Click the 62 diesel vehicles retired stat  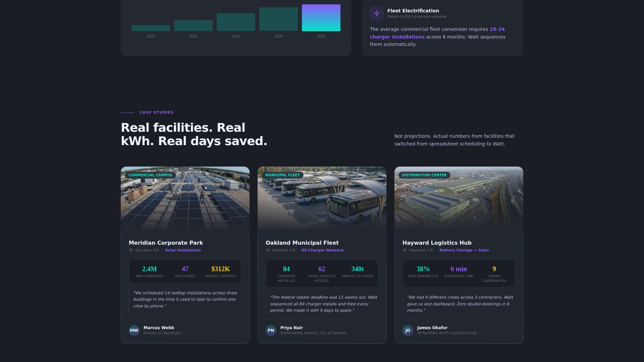tap(322, 274)
